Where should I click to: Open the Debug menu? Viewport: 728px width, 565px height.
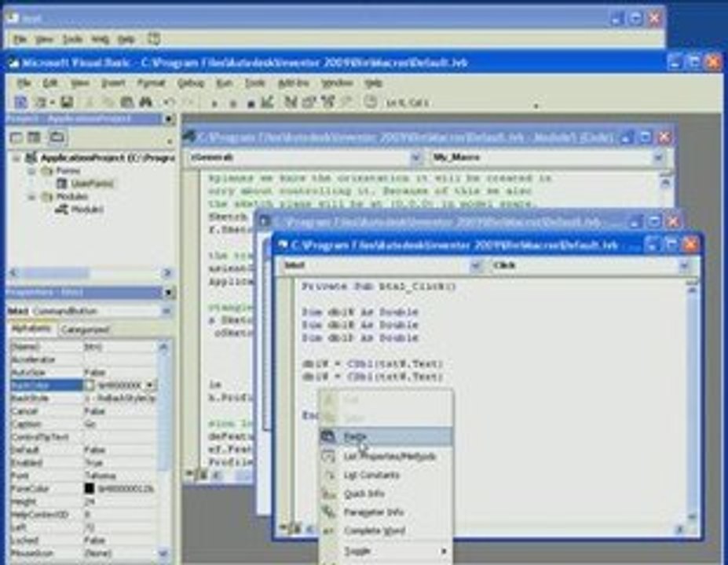[x=190, y=83]
